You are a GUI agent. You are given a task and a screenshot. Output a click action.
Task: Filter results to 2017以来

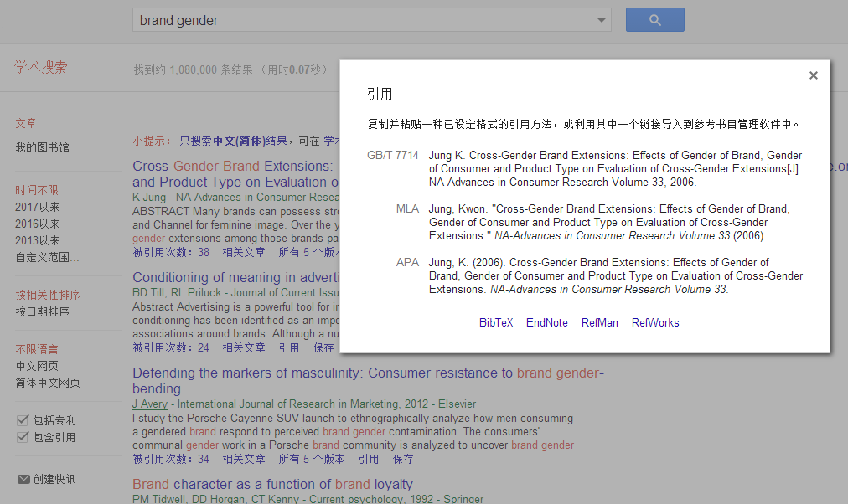(37, 207)
